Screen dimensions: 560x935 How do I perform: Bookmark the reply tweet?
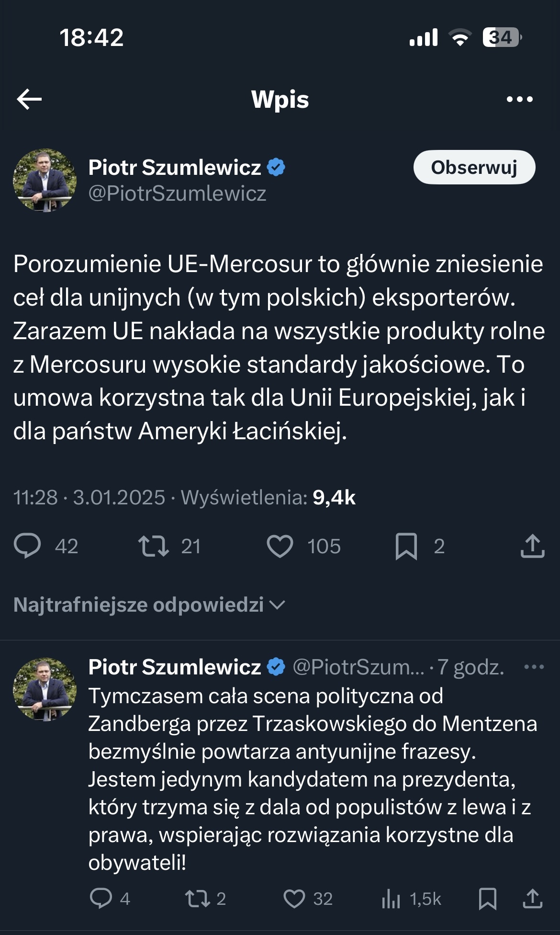(487, 899)
